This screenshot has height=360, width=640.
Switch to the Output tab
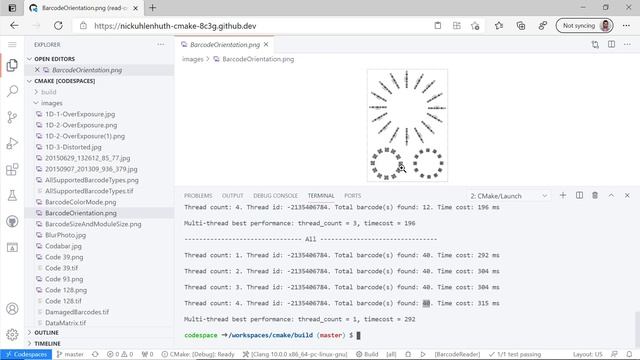[x=233, y=196]
